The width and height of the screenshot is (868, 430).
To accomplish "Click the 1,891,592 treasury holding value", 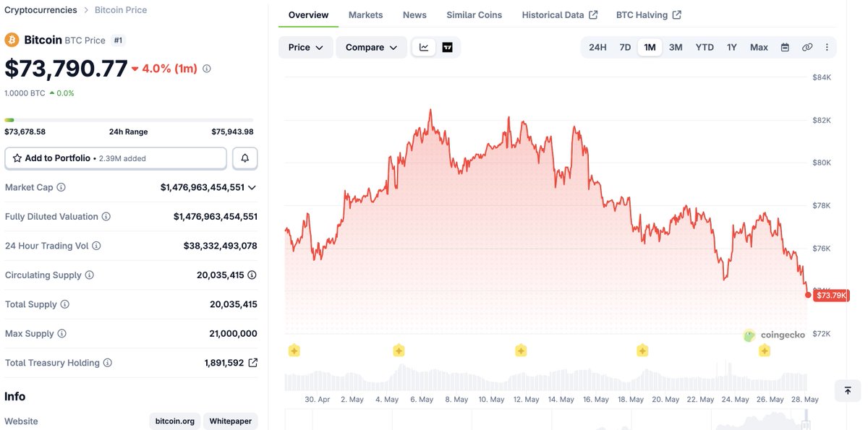I will pyautogui.click(x=224, y=363).
